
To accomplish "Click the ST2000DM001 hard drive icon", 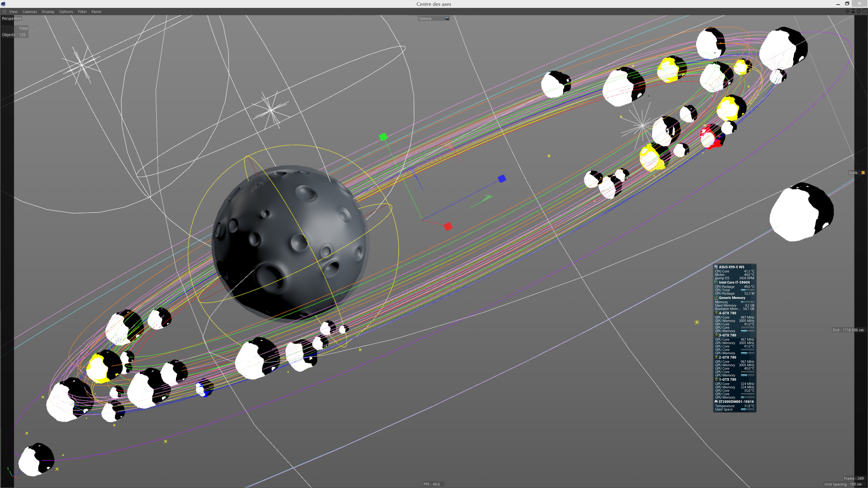I will click(716, 401).
